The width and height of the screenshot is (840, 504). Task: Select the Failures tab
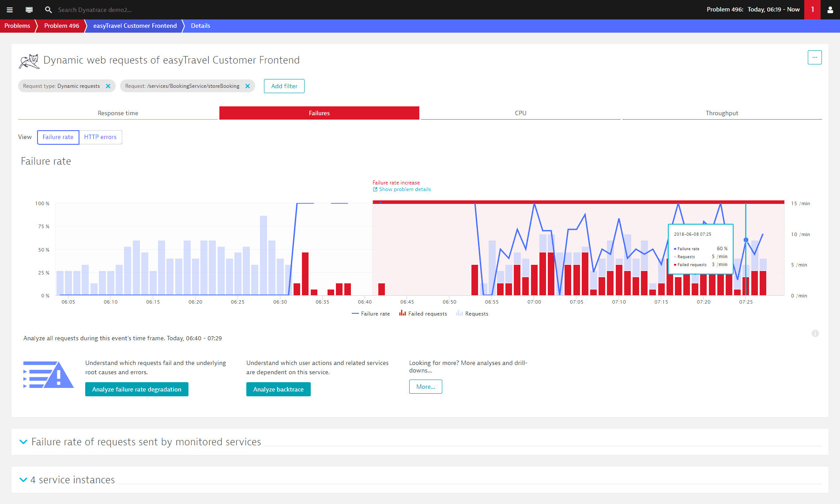319,113
